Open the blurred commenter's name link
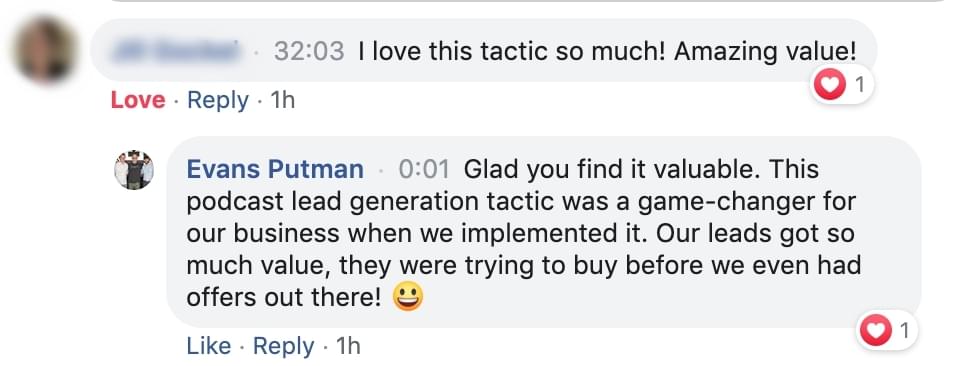Screen dimensions: 976x366 click(x=177, y=50)
